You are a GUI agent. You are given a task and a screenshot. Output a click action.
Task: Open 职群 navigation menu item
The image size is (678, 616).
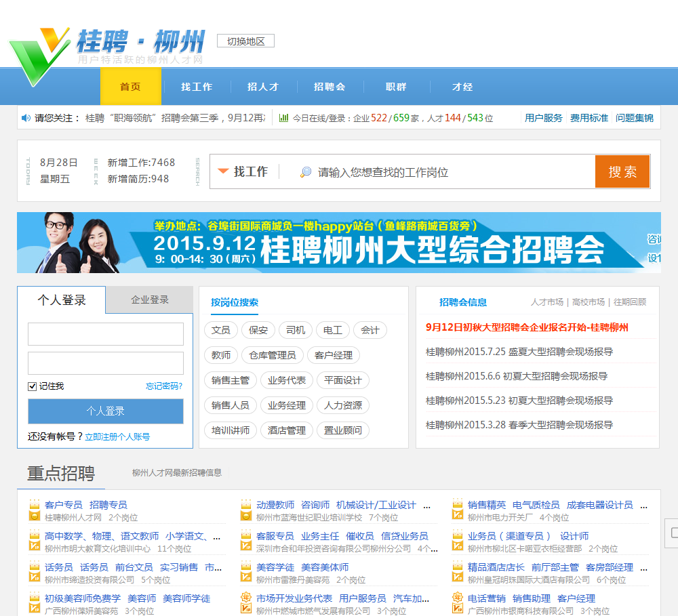point(396,87)
